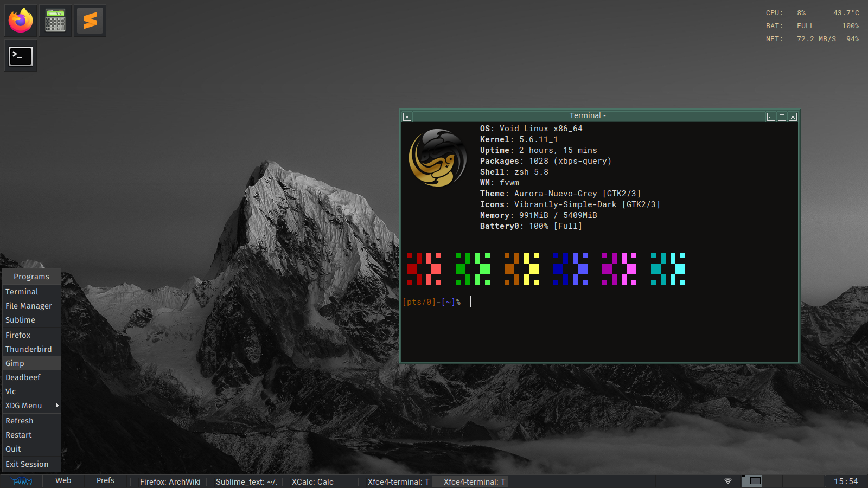Click the magenta color block in terminal

(620, 269)
